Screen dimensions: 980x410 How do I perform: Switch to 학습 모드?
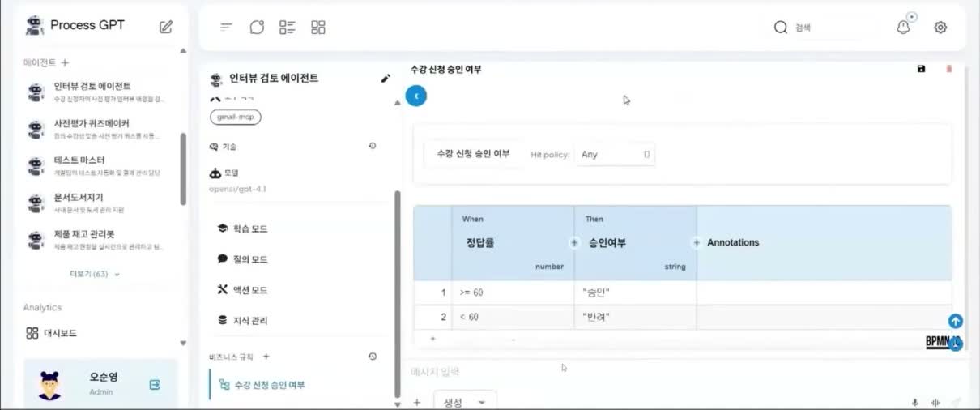242,229
